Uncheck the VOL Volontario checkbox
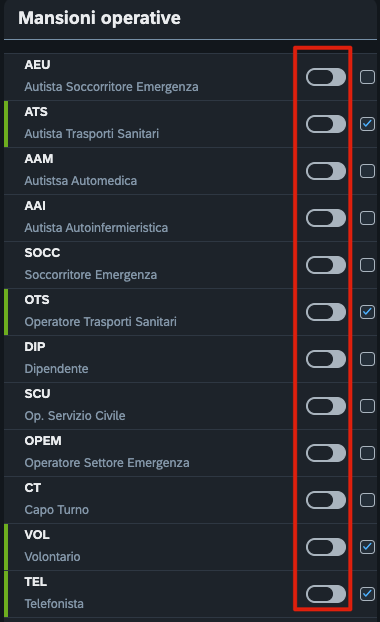This screenshot has height=622, width=380. (x=367, y=547)
